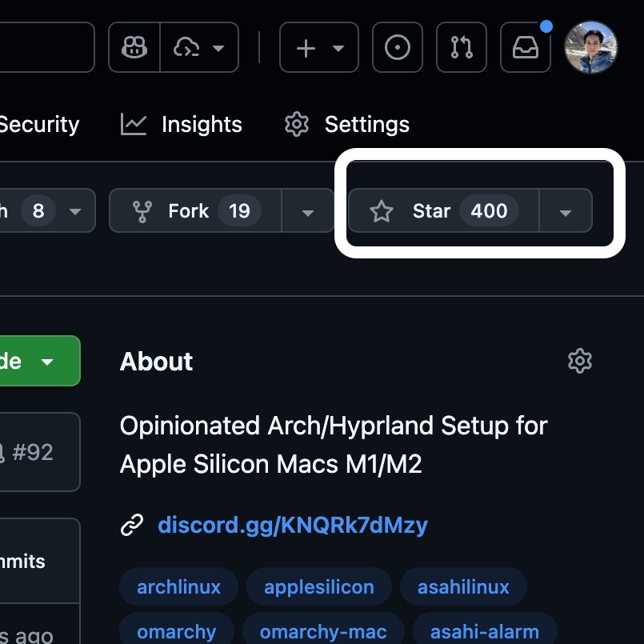Fork this repository
644x644 pixels.
[x=195, y=210]
